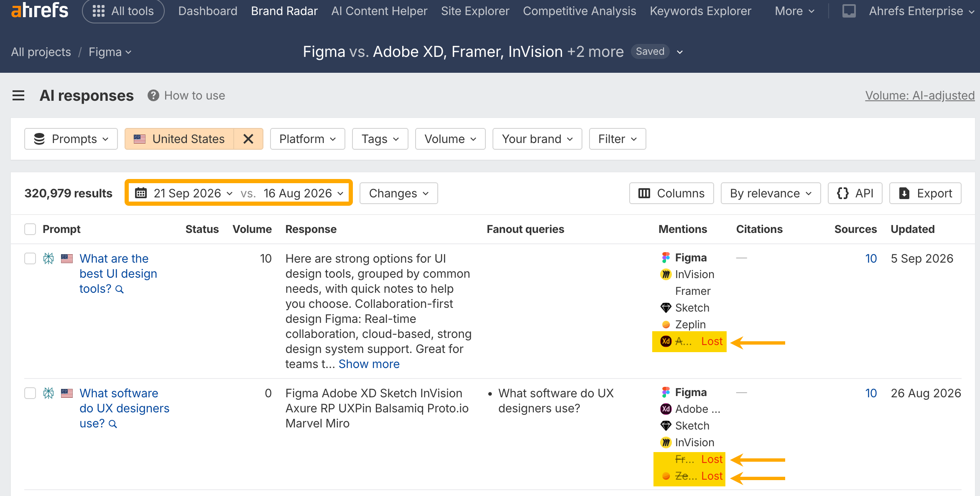Open the Your brand filter
980x496 pixels.
click(537, 139)
